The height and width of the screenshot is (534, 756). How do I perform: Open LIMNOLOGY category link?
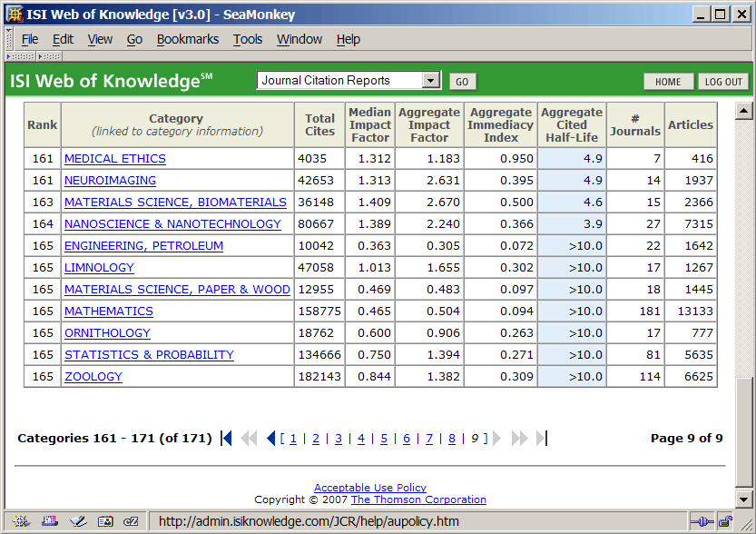(x=99, y=268)
